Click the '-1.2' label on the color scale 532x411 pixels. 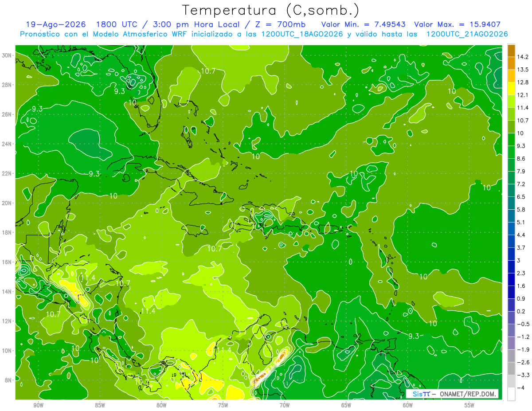pyautogui.click(x=523, y=337)
